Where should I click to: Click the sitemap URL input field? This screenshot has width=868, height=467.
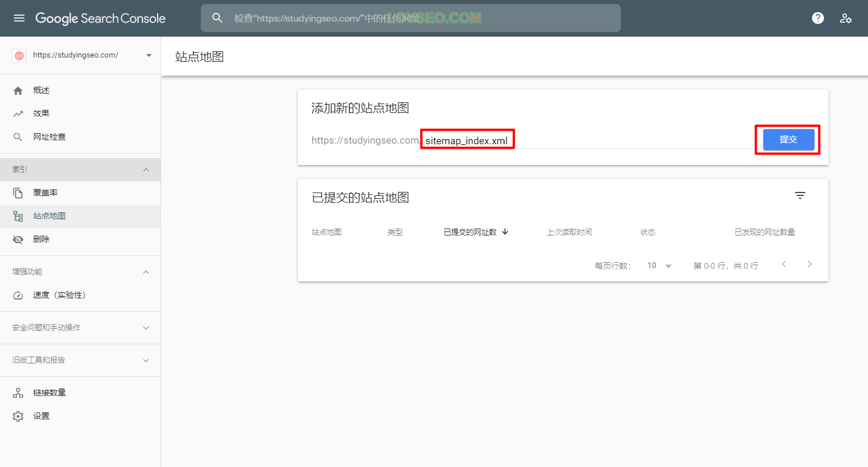click(x=586, y=140)
